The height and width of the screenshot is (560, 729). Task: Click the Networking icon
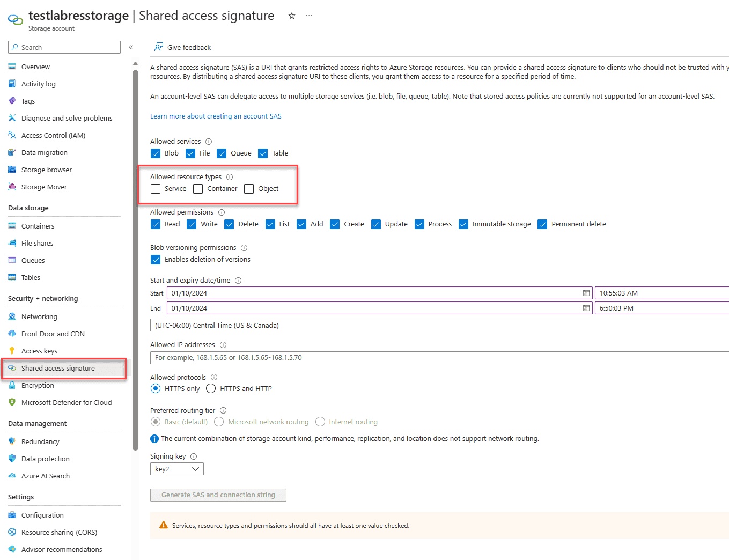[12, 316]
